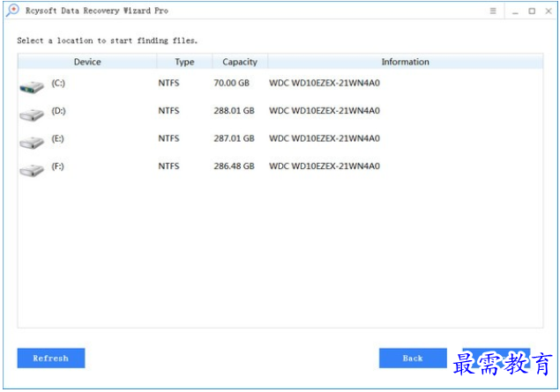The height and width of the screenshot is (392, 560).
Task: Click the 70.00 GB capacity value
Action: coord(231,83)
